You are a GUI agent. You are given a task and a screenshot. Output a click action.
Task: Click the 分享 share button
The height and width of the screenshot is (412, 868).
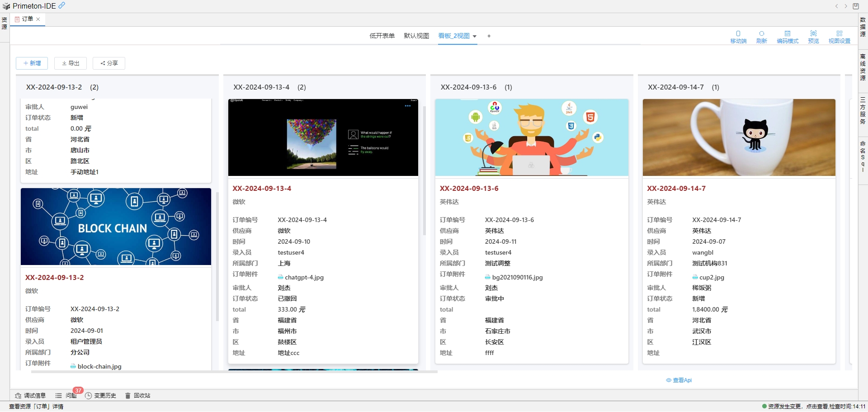(109, 63)
